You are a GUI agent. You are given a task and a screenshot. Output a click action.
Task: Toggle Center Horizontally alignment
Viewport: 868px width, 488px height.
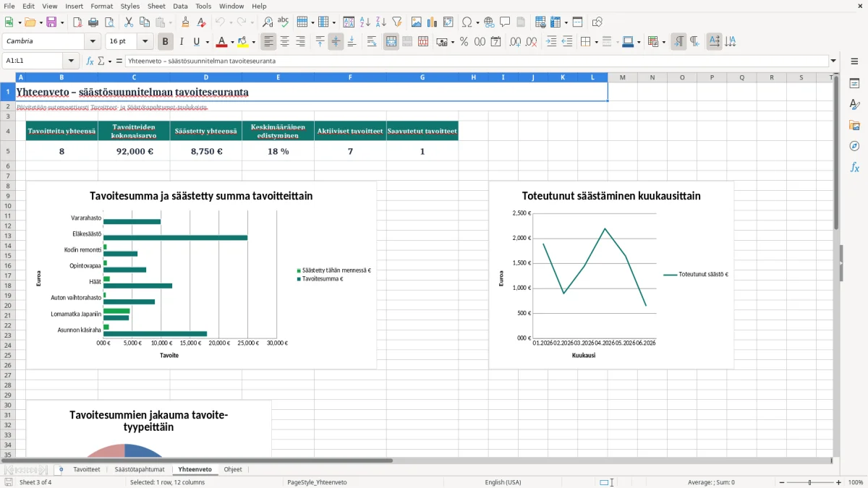285,41
